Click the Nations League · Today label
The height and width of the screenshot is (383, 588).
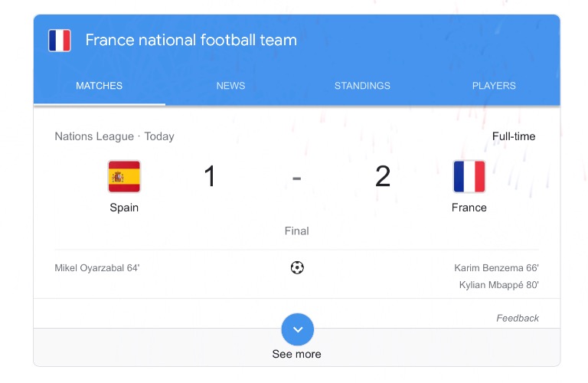click(114, 136)
